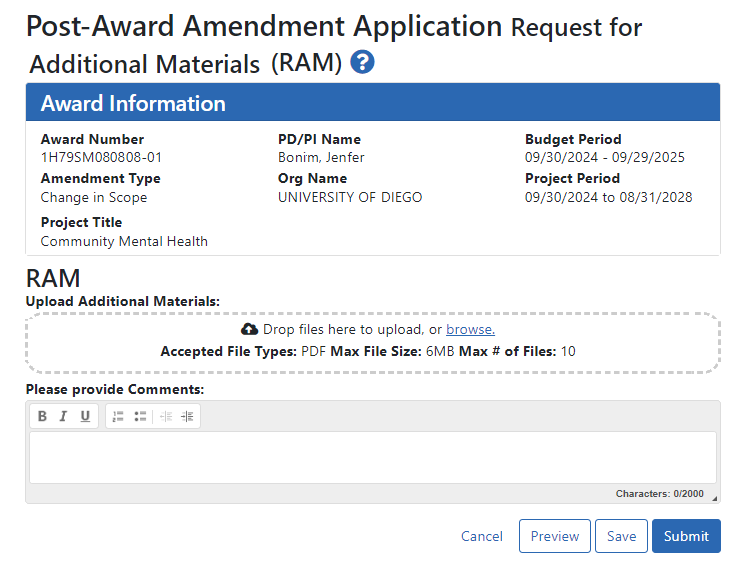Click the Accepted File Types: PDF text
This screenshot has height=561, width=735.
click(243, 352)
